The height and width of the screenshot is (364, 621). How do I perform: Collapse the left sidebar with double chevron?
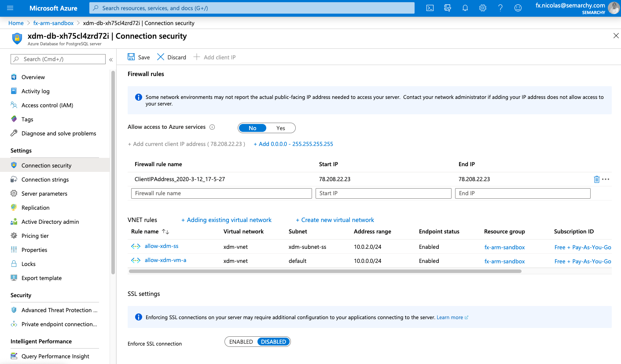(x=111, y=59)
